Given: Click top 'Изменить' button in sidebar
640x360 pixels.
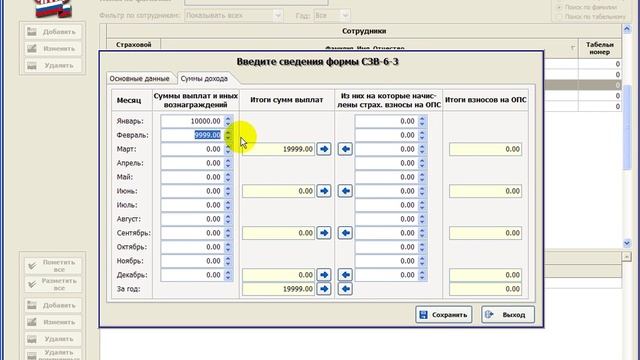Looking at the screenshot, I should [x=53, y=49].
